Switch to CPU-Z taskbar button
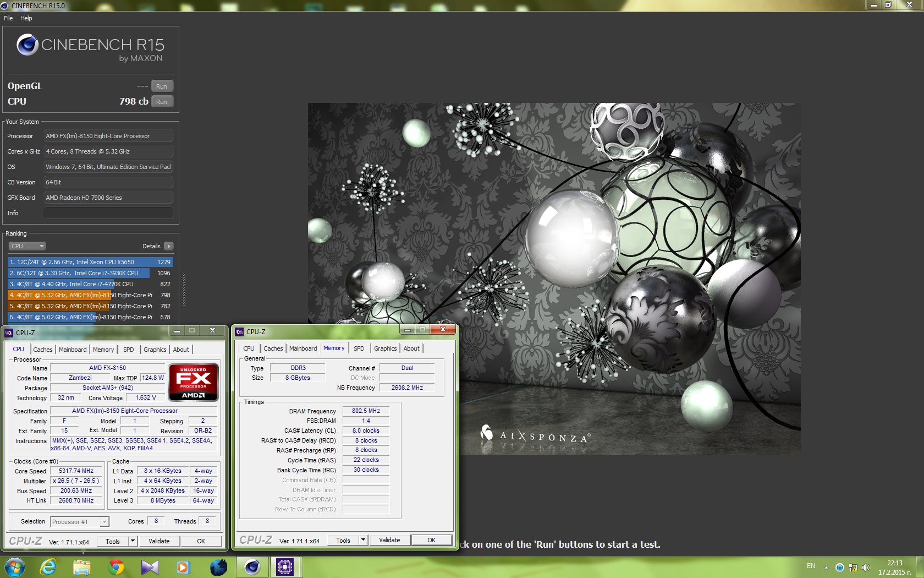 pyautogui.click(x=285, y=567)
